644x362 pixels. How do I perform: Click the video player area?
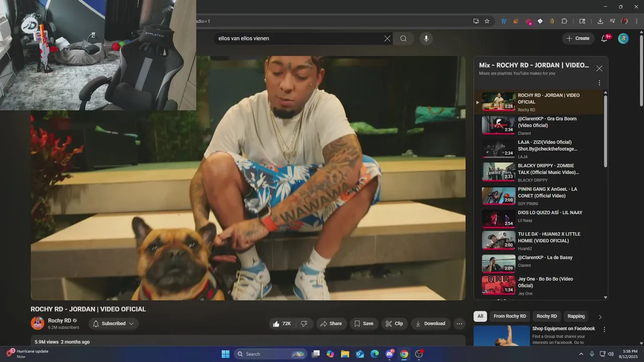tap(248, 178)
